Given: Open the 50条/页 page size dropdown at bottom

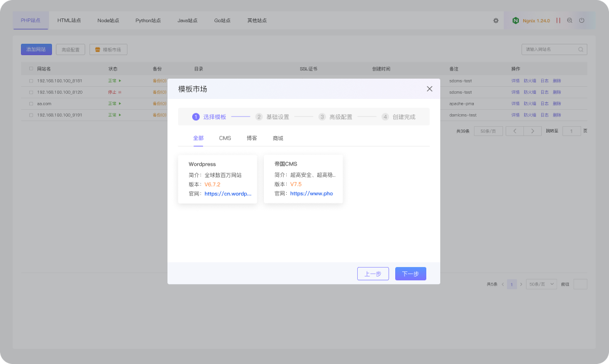Looking at the screenshot, I should coord(541,285).
